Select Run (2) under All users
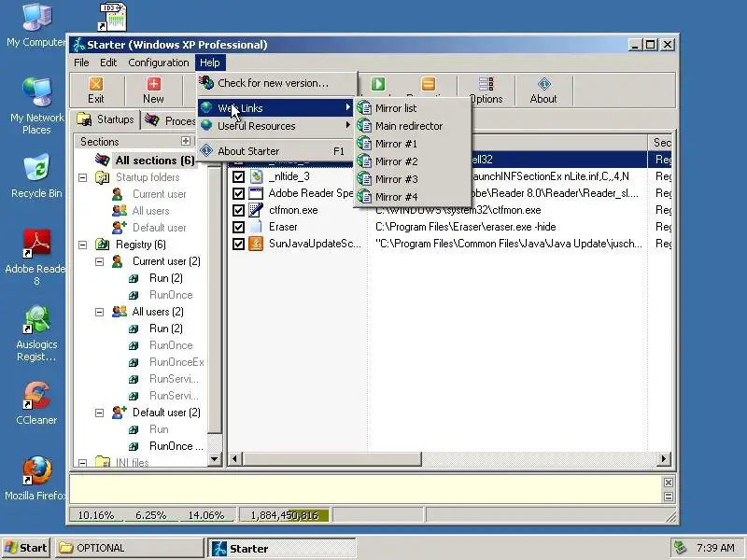 click(166, 329)
